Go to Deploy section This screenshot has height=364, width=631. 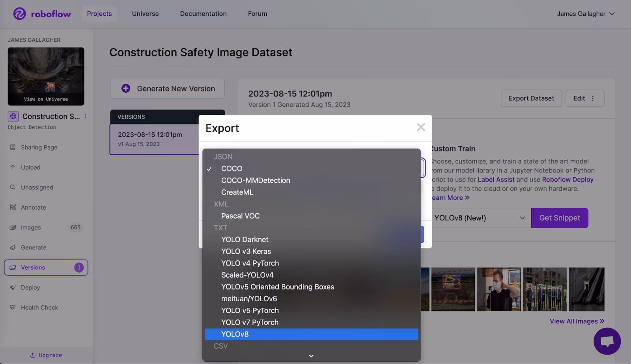click(30, 288)
